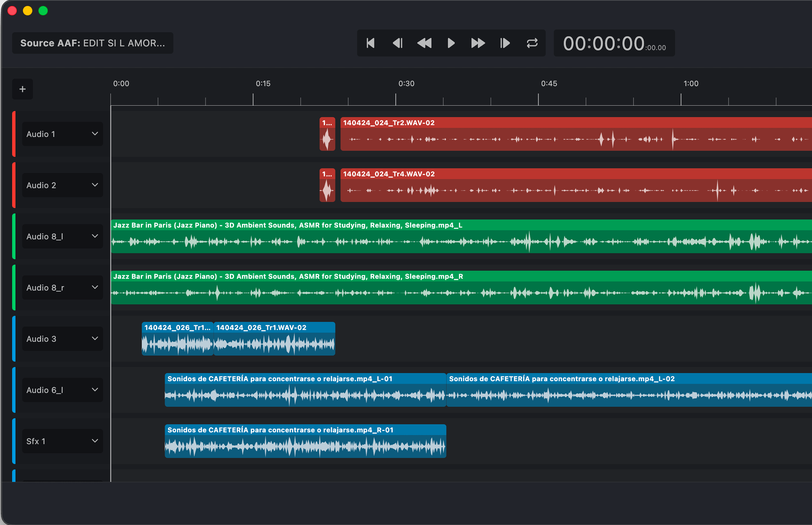Toggle loop playback

point(532,43)
